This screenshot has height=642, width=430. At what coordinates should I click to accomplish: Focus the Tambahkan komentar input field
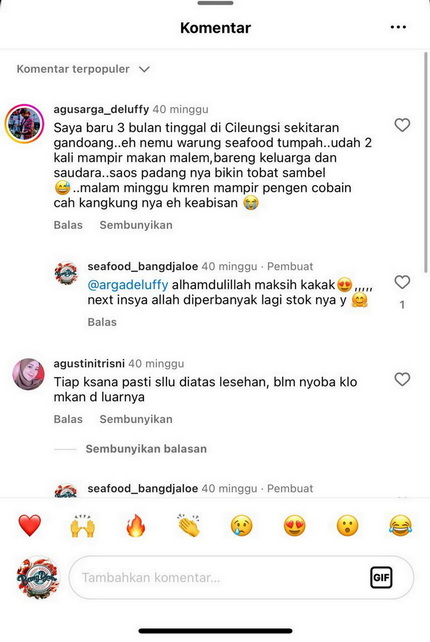[x=241, y=577]
